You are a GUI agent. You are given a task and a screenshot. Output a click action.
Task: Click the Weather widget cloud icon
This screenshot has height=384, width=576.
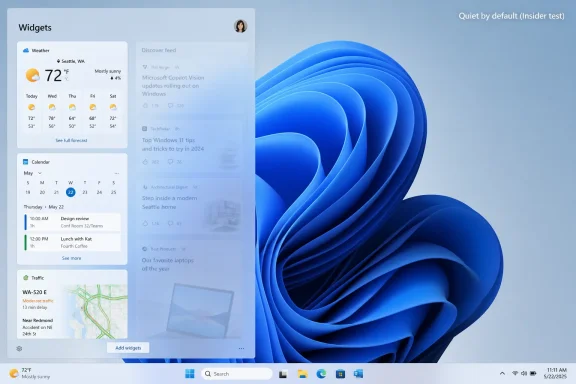tap(26, 50)
